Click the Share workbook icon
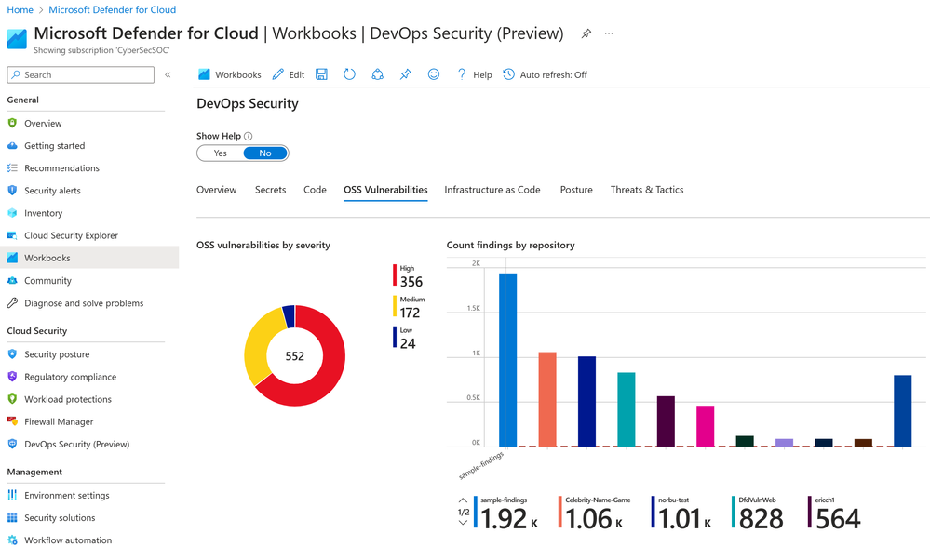 coord(377,74)
